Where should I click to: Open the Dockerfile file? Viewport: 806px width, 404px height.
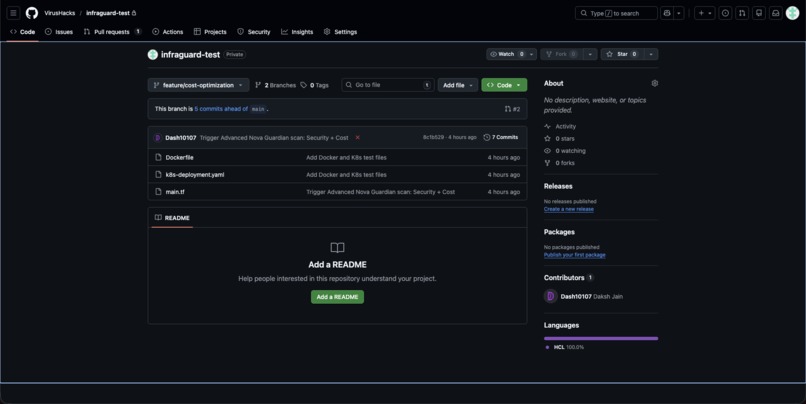pos(179,157)
